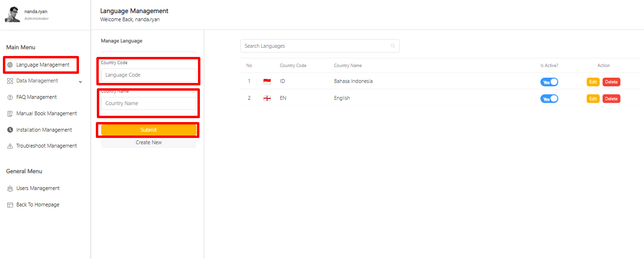
Task: Click the question mark icon for FAQ Management
Action: [10, 97]
